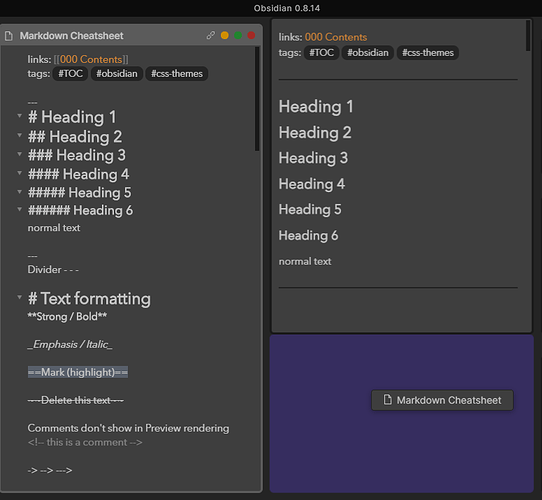Collapse the '##### Heading 5' fold arrow

point(20,191)
